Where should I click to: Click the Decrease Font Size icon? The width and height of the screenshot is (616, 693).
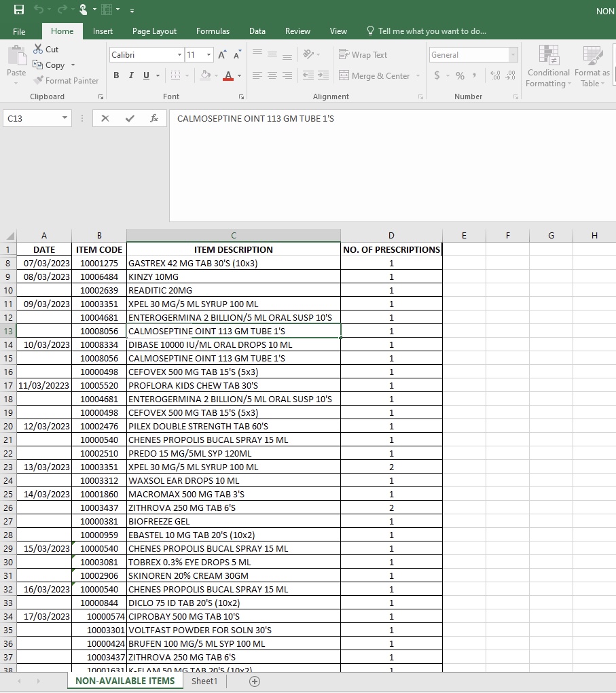pyautogui.click(x=237, y=55)
